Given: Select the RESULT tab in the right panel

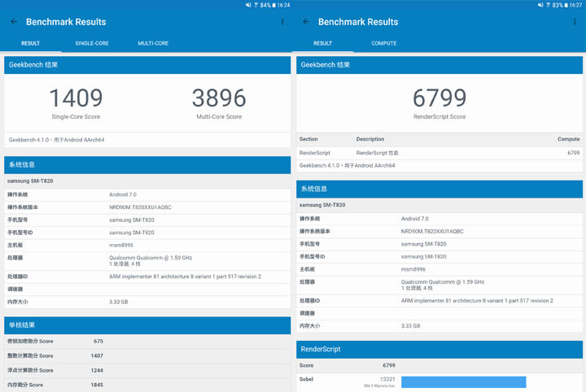Looking at the screenshot, I should pos(323,43).
